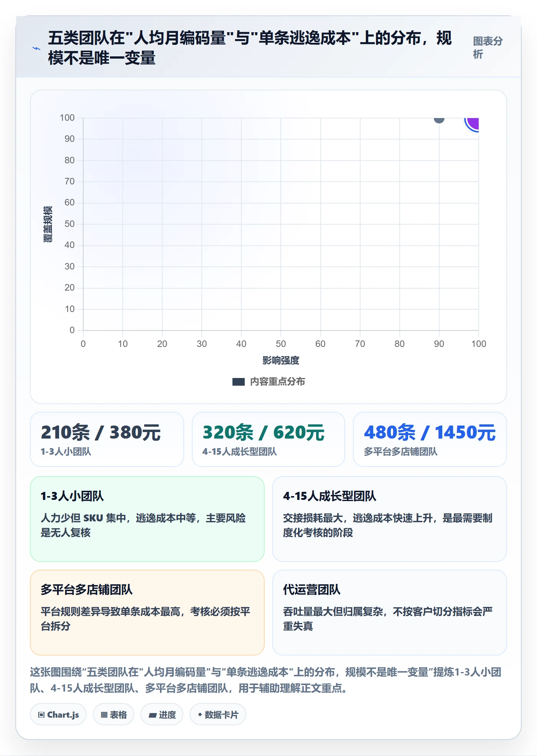Click the 图表分析 label in the header
Viewport: 537px width, 756px height.
point(488,48)
